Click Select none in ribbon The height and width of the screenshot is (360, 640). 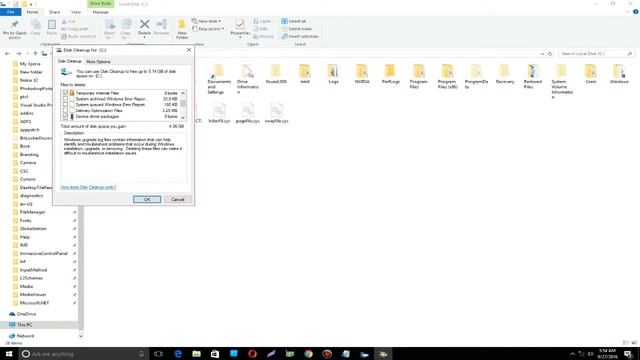click(x=296, y=29)
